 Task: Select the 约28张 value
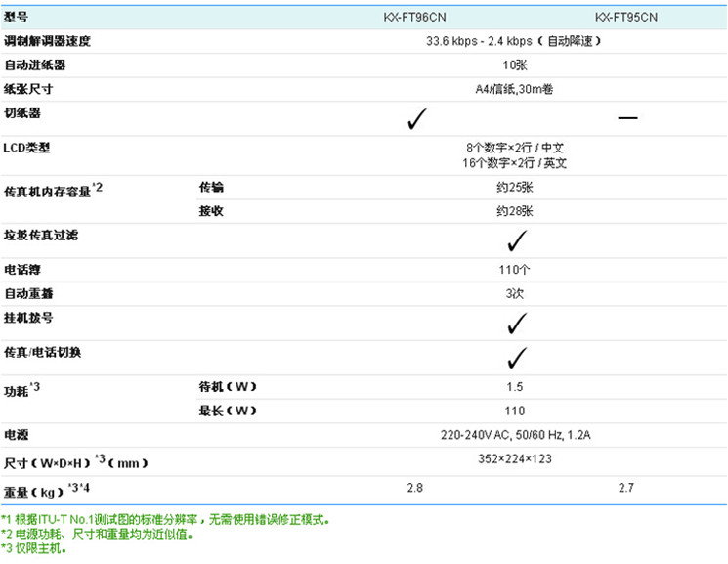[514, 211]
